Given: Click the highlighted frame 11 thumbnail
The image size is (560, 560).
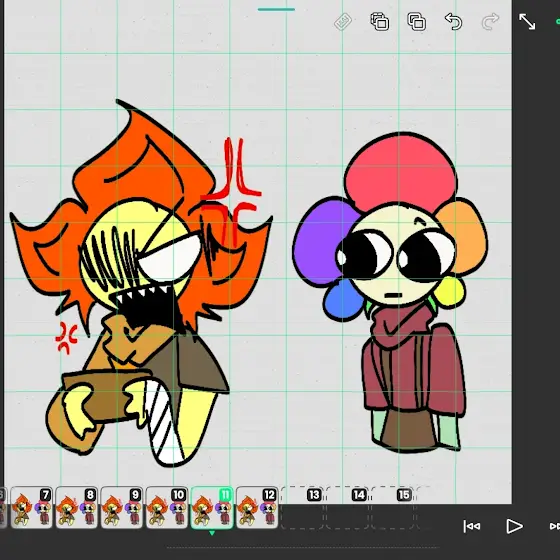Looking at the screenshot, I should coord(212,508).
